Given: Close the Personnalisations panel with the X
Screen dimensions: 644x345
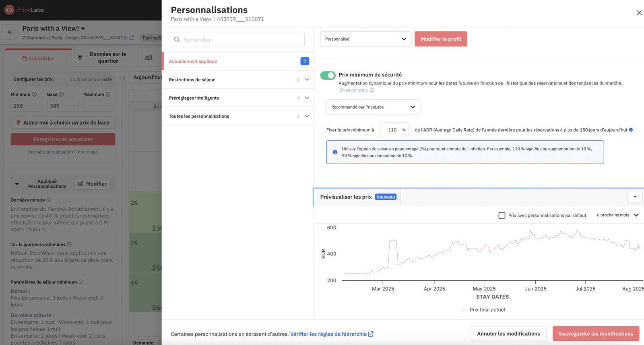Looking at the screenshot, I should pyautogui.click(x=639, y=13).
